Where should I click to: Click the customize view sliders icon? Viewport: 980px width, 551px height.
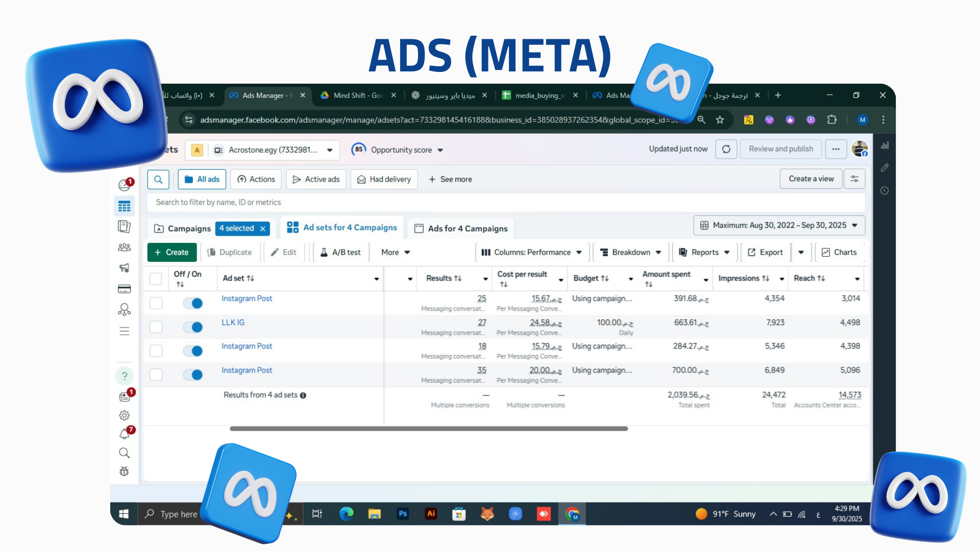[x=854, y=179]
